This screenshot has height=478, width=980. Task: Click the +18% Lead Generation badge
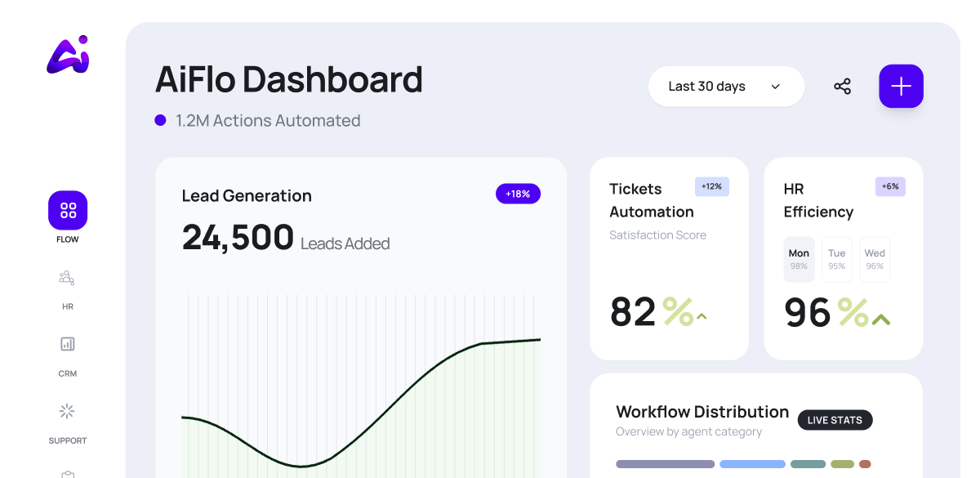point(518,194)
